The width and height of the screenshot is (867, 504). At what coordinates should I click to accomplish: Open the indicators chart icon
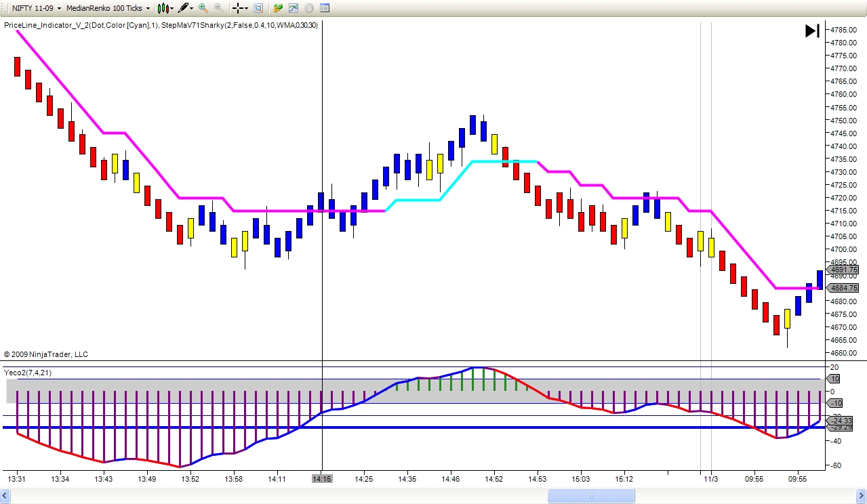pyautogui.click(x=294, y=8)
